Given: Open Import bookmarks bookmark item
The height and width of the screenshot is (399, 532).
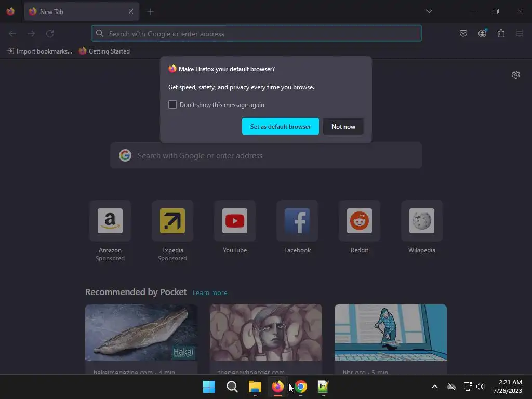Looking at the screenshot, I should pos(39,51).
